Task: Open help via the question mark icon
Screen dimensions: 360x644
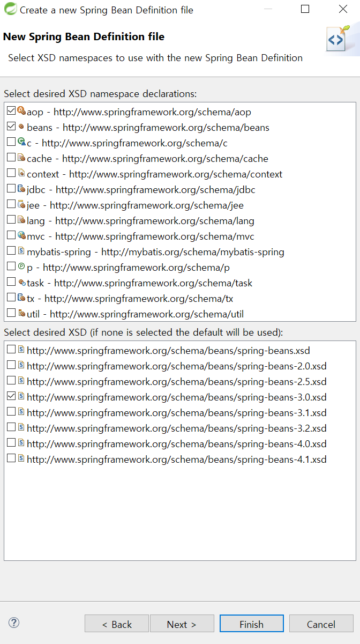Action: click(x=14, y=623)
